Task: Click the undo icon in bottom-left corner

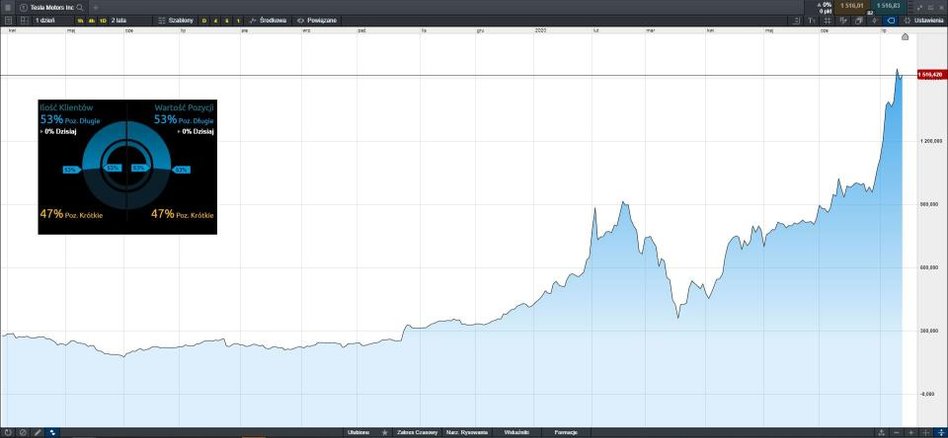Action: [7, 432]
